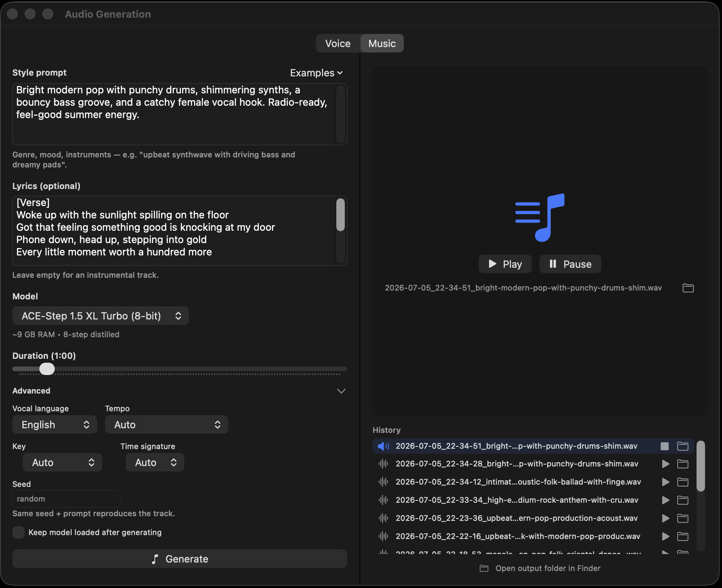Open the Time signature dropdown
Screen dimensions: 722x588
[x=155, y=462]
